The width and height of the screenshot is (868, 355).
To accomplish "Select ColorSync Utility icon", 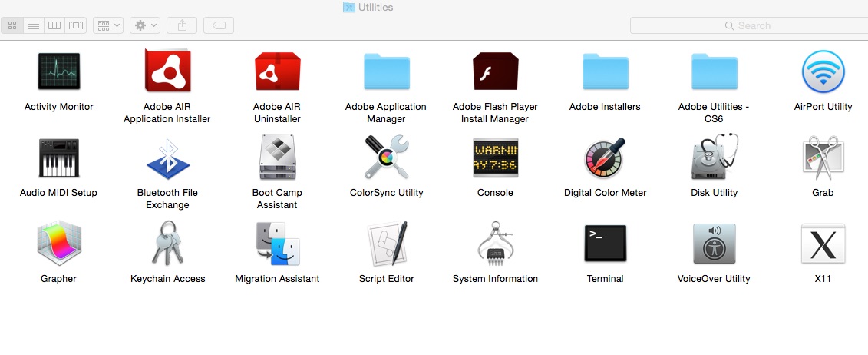I will pos(386,158).
